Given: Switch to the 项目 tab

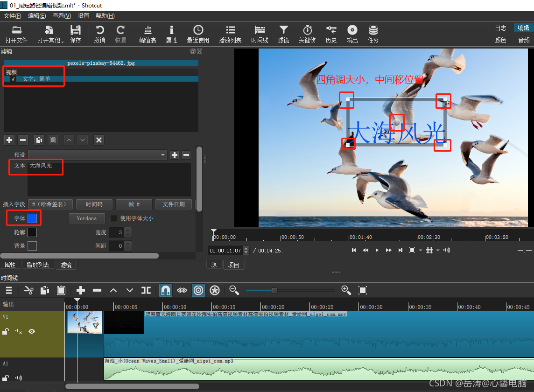Looking at the screenshot, I should tap(233, 265).
